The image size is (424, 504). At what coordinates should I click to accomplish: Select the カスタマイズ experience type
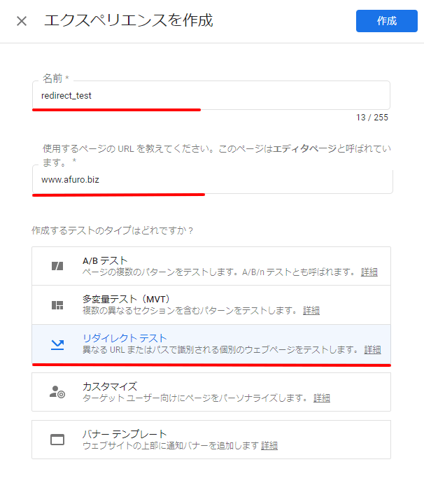click(x=211, y=392)
